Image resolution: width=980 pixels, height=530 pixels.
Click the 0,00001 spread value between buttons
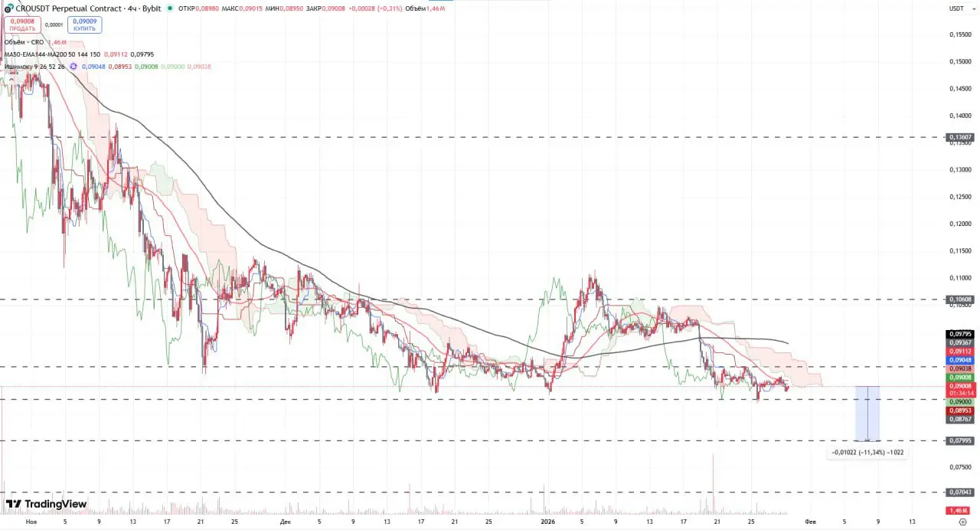(x=54, y=25)
